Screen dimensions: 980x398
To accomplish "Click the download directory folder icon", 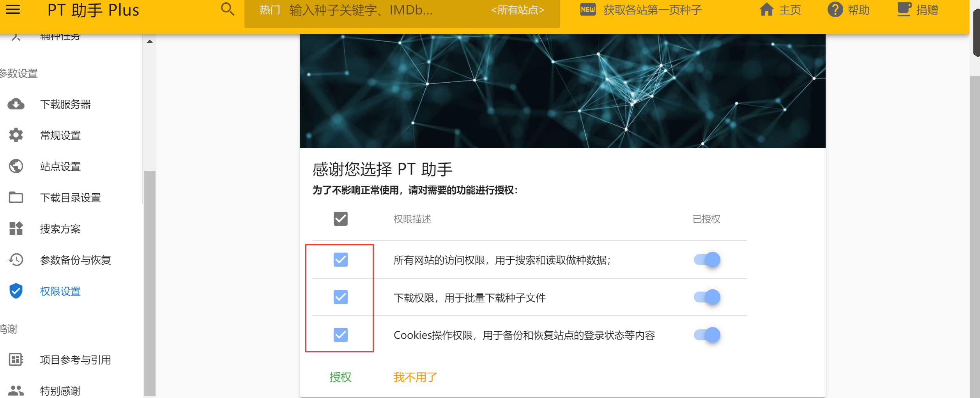I will click(x=16, y=198).
